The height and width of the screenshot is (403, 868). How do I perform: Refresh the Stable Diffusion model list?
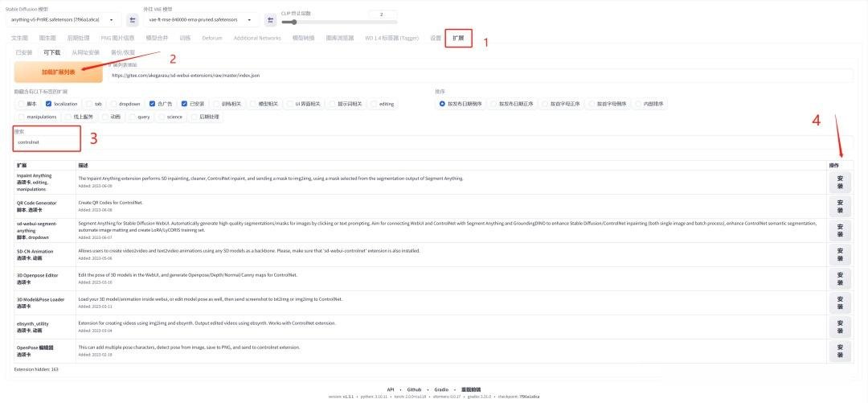click(x=133, y=19)
